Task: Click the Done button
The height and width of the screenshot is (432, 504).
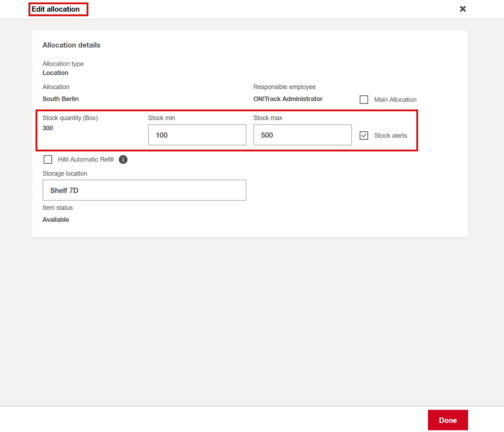Action: coord(448,420)
